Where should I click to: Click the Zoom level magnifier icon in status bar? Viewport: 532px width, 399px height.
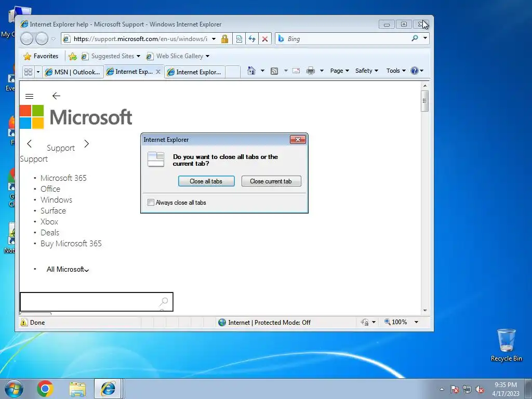click(387, 322)
